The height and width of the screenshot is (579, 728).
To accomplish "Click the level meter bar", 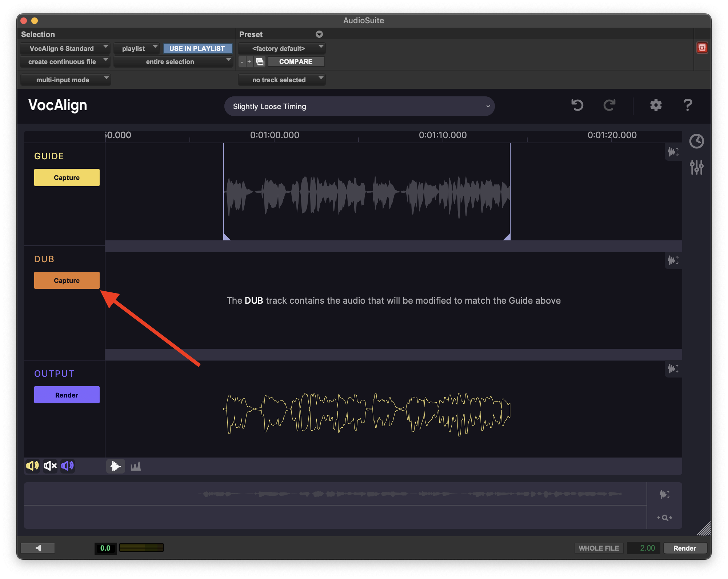I will click(141, 548).
